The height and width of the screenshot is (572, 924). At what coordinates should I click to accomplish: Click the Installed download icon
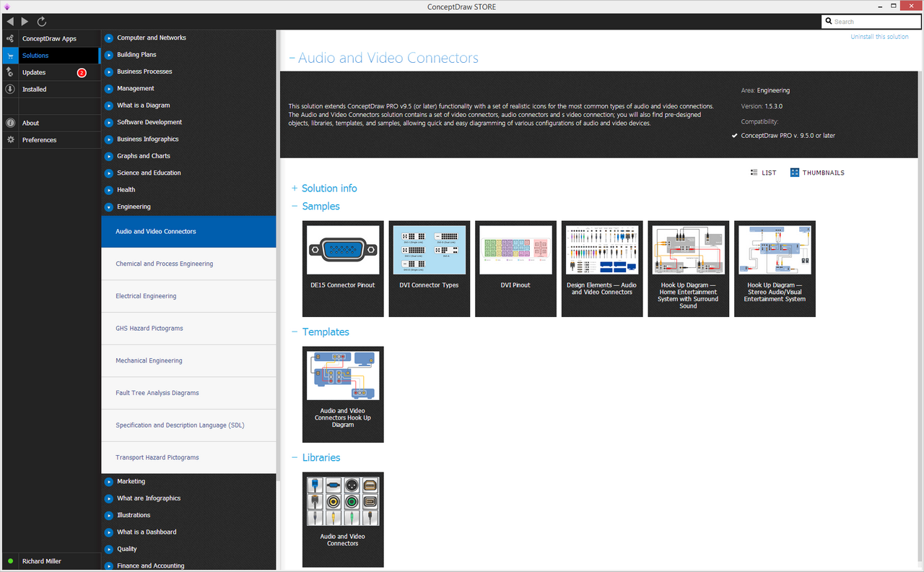tap(10, 90)
